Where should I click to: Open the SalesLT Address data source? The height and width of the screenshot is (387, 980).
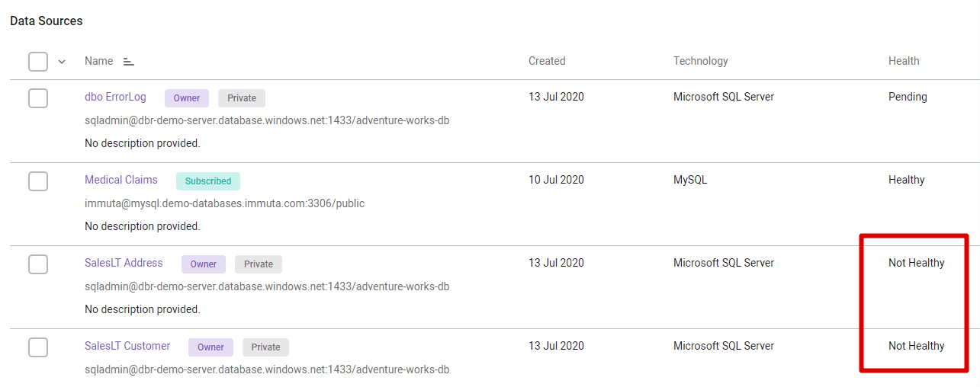(x=124, y=263)
